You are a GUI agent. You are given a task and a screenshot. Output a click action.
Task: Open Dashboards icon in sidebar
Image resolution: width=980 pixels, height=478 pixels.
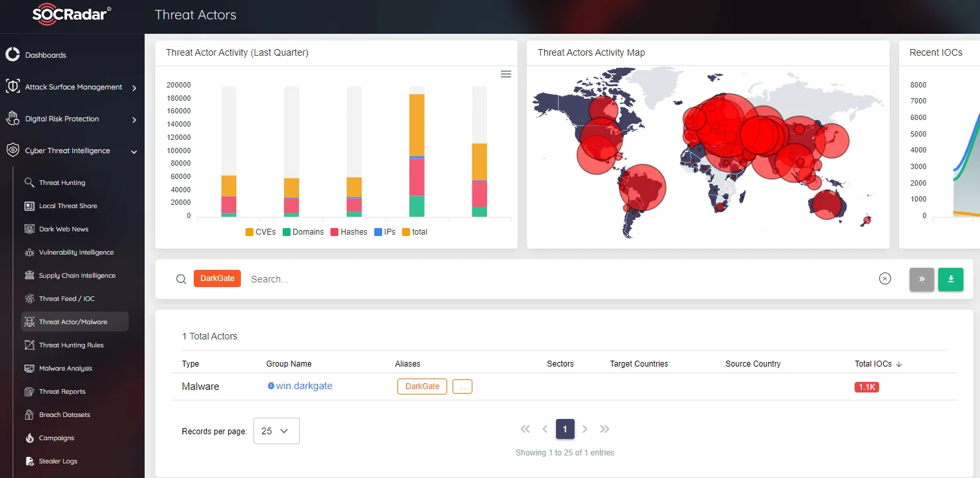tap(13, 55)
